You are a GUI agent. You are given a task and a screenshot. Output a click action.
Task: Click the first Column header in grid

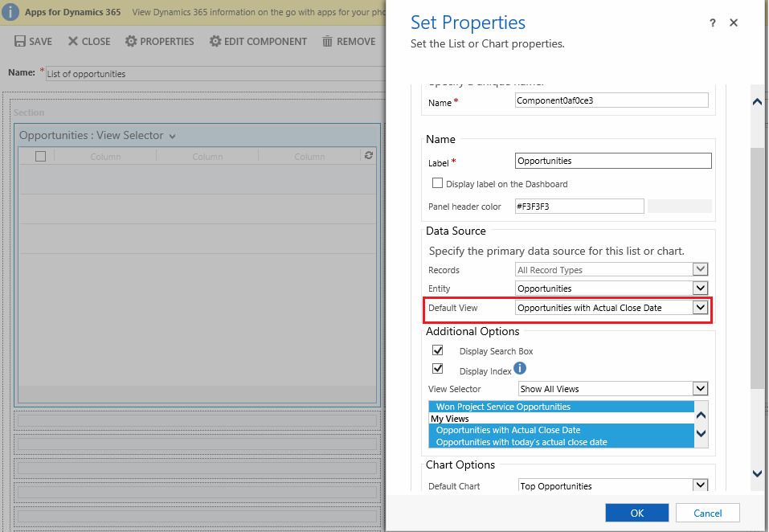pos(105,157)
